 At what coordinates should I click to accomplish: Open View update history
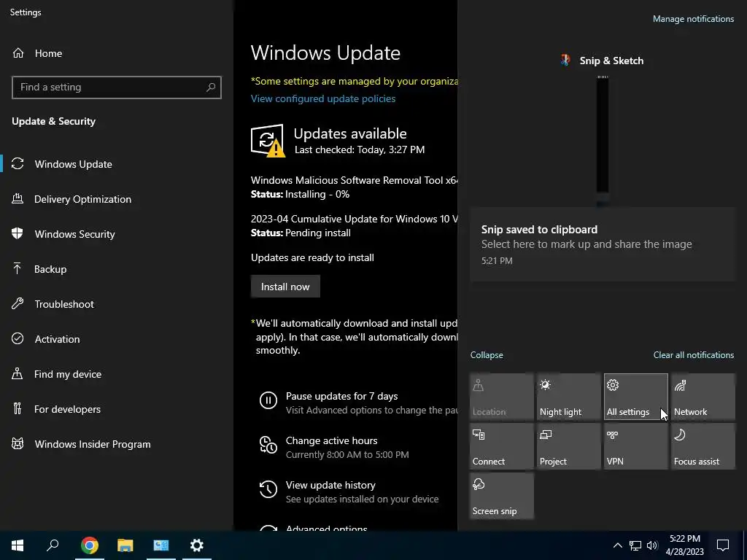[330, 485]
